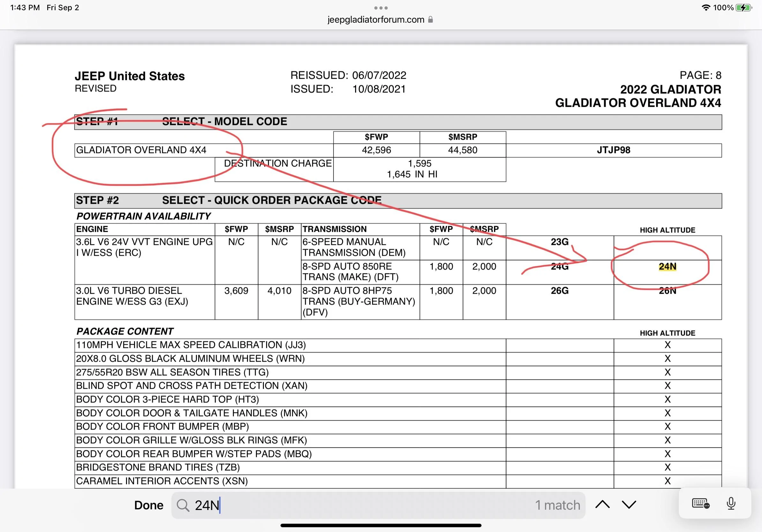The image size is (762, 532).
Task: Click the X mark for Caramel Interior Accents
Action: (668, 481)
